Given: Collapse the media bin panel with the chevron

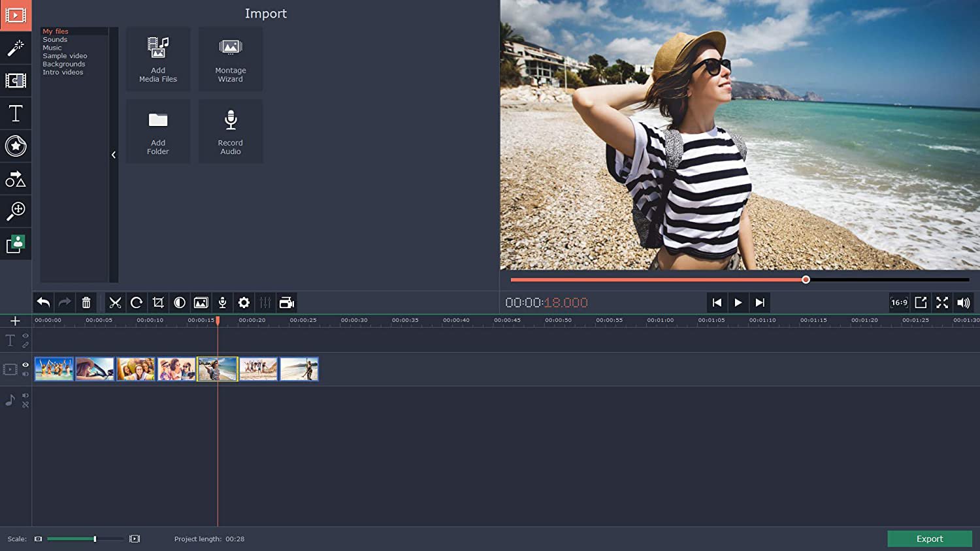Looking at the screenshot, I should pos(114,155).
